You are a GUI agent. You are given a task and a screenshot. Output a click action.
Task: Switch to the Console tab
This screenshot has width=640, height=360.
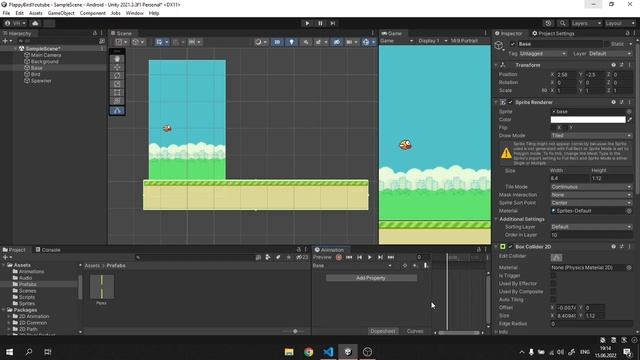(x=48, y=250)
